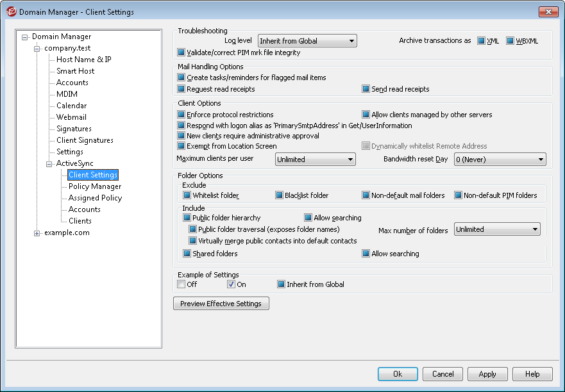Toggle Shared folders include checkbox
565x392 pixels.
point(187,254)
